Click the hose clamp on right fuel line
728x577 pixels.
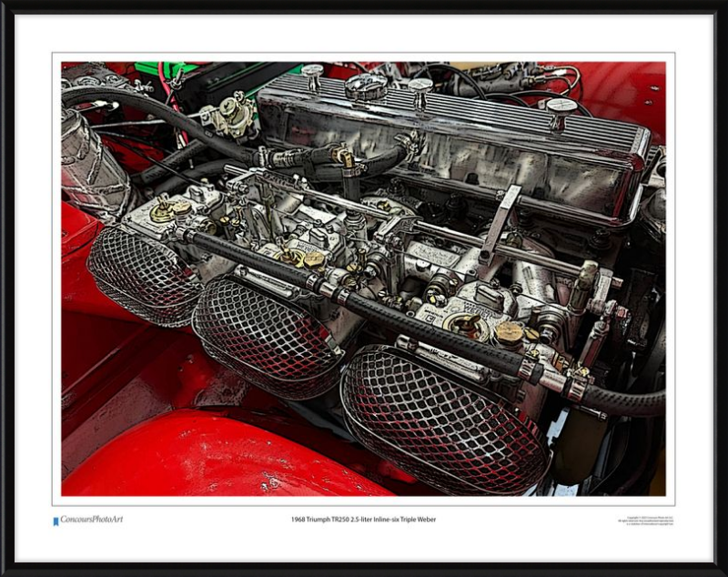[574, 387]
